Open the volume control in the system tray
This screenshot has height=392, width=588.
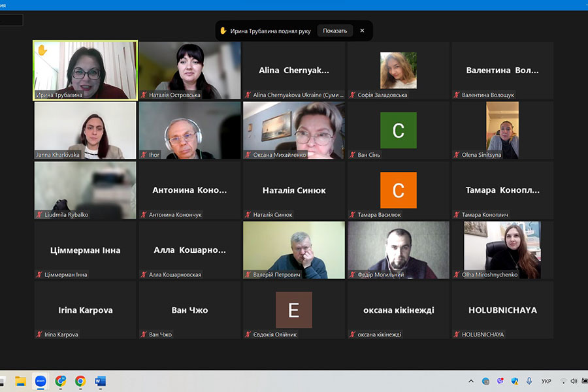[x=574, y=381]
